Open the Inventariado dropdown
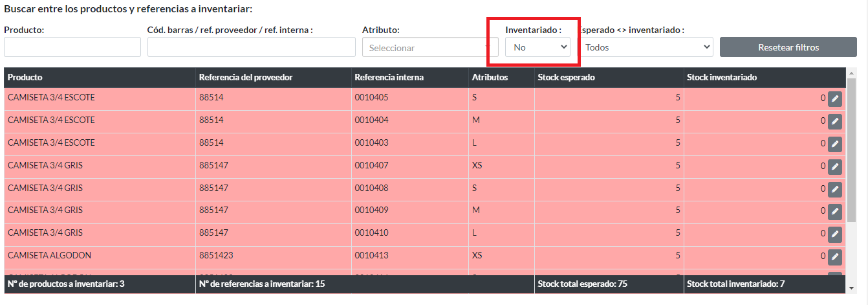The width and height of the screenshot is (868, 305). (x=537, y=47)
